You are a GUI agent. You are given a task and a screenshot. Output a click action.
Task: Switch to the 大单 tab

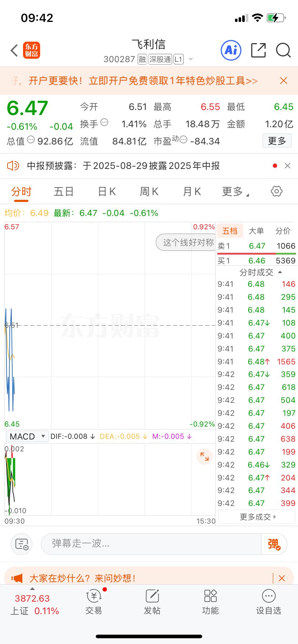click(x=256, y=231)
